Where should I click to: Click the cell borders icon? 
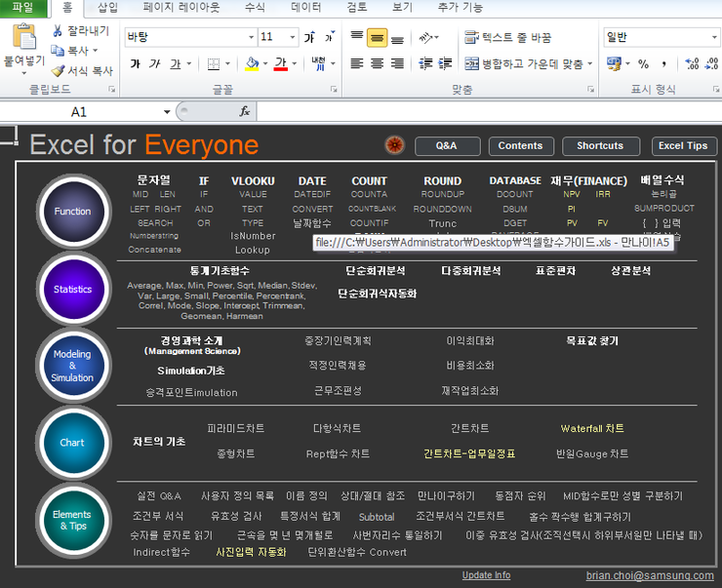tap(214, 63)
